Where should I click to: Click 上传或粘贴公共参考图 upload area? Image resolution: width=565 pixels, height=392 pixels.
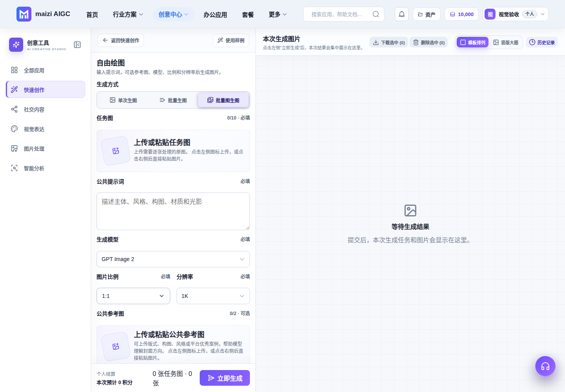(x=173, y=344)
